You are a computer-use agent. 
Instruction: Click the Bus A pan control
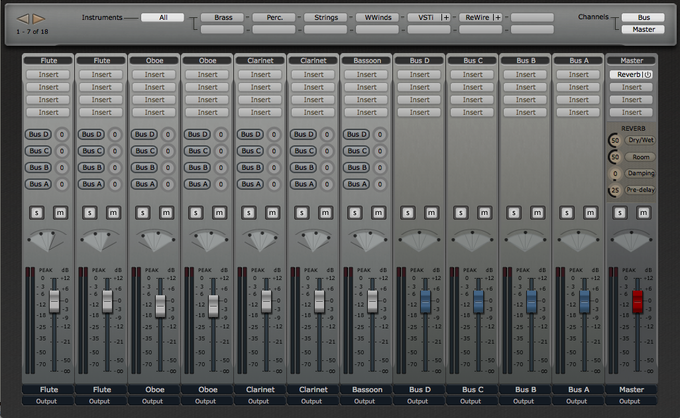click(x=578, y=240)
